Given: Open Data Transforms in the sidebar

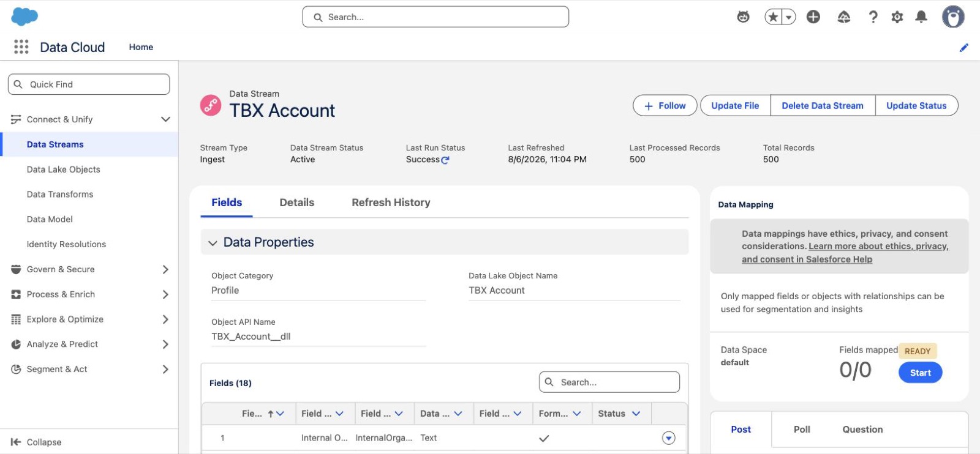Looking at the screenshot, I should [60, 195].
